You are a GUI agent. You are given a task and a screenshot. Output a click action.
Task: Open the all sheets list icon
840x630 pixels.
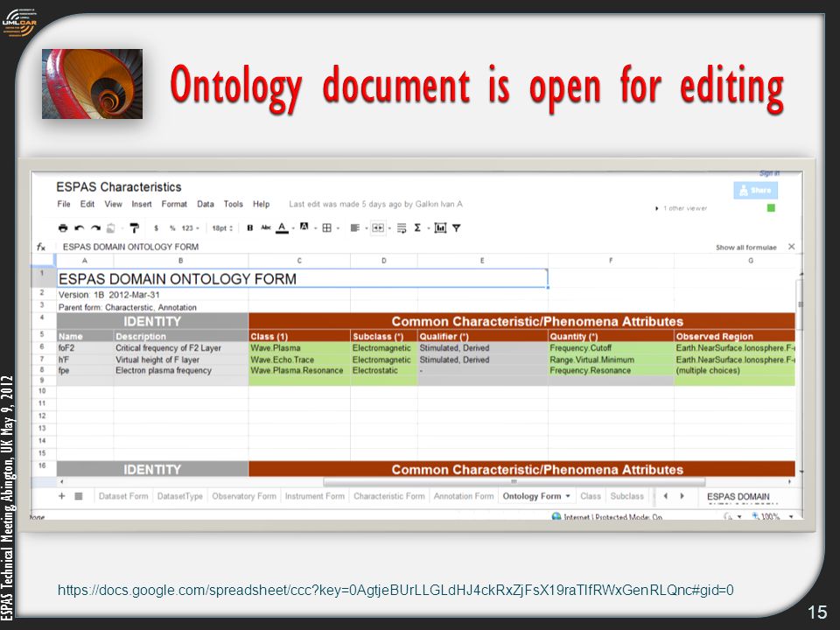click(x=78, y=496)
